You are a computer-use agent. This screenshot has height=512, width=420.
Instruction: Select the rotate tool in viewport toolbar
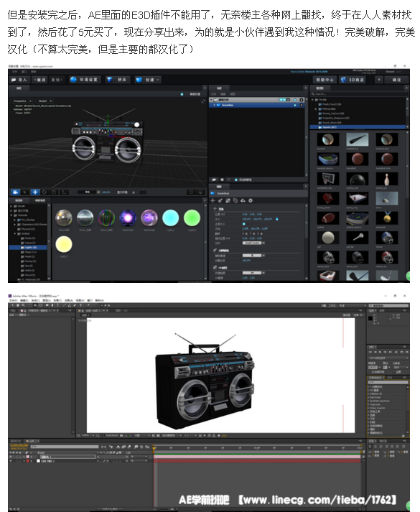pyautogui.click(x=45, y=192)
